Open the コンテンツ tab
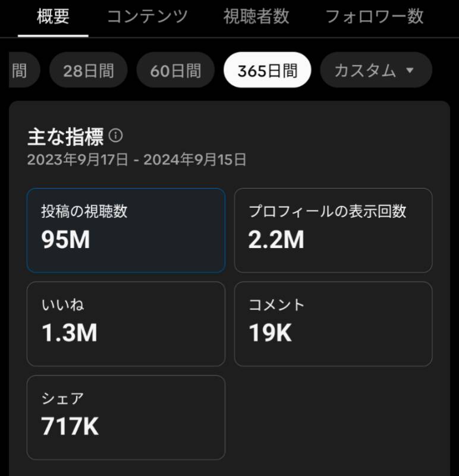 (x=147, y=17)
